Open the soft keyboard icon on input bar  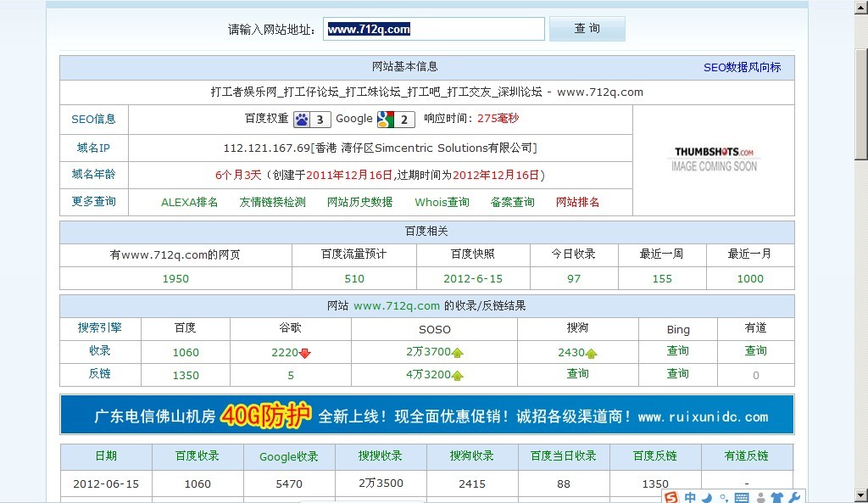tap(742, 496)
